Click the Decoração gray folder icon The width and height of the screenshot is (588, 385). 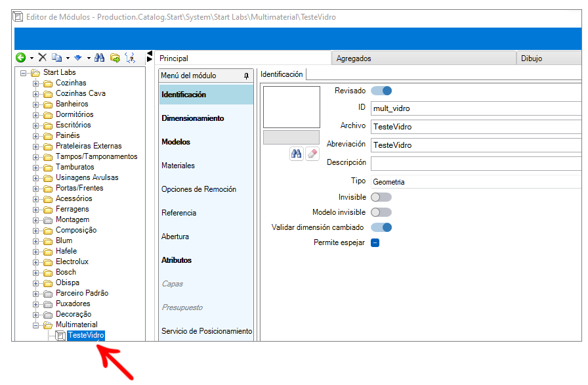pyautogui.click(x=48, y=315)
